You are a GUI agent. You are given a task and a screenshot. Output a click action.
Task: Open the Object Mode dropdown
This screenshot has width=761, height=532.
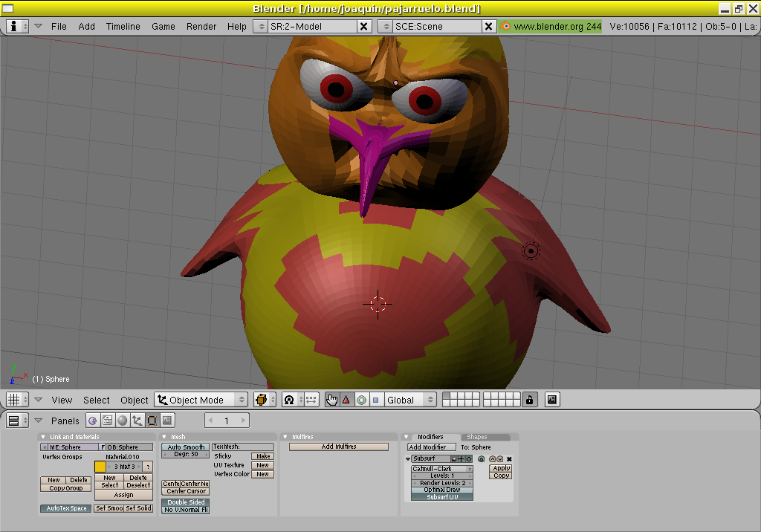coord(201,400)
